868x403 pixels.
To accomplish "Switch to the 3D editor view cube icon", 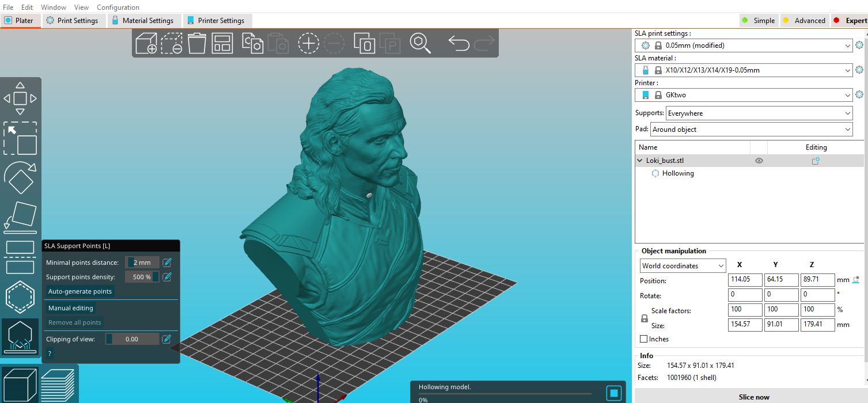I will [x=20, y=385].
